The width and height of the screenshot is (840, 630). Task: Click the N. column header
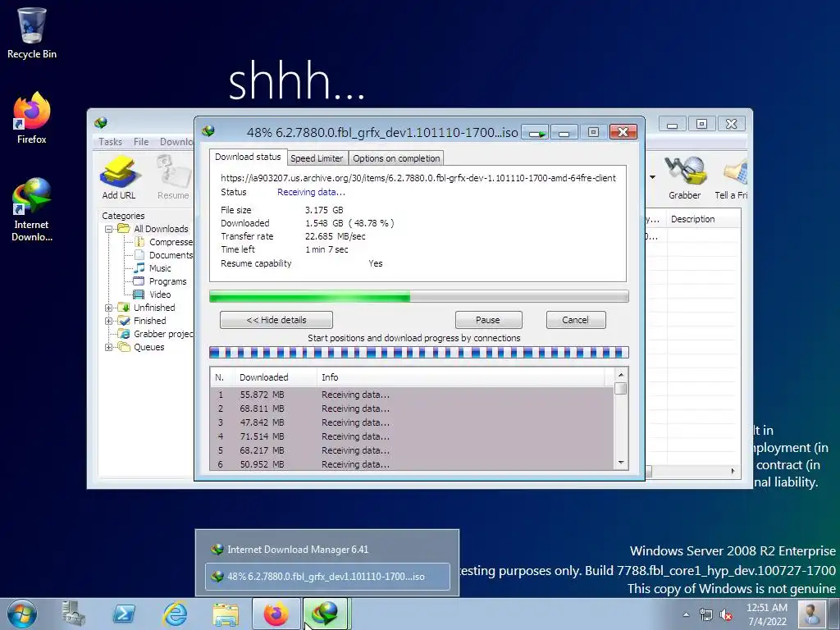(x=223, y=377)
